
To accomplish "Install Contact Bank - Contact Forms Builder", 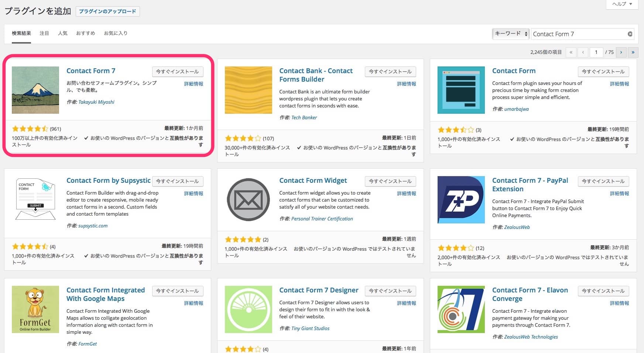I will 390,72.
